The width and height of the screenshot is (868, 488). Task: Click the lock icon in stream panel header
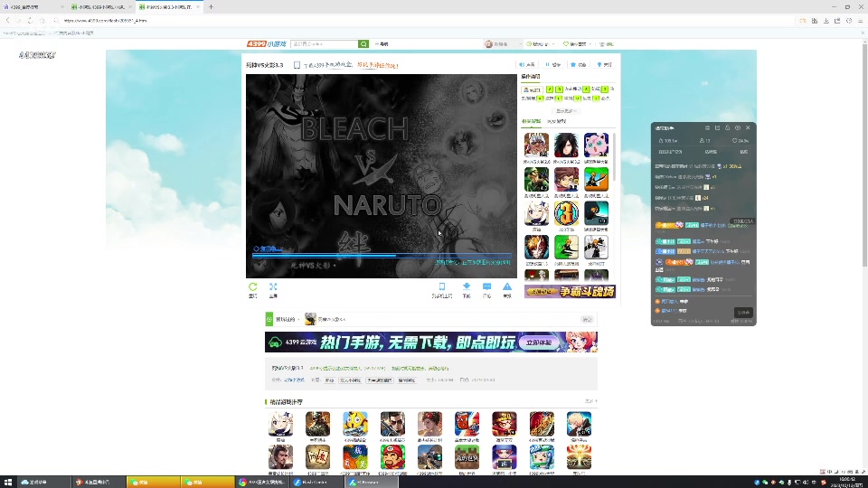pos(727,127)
